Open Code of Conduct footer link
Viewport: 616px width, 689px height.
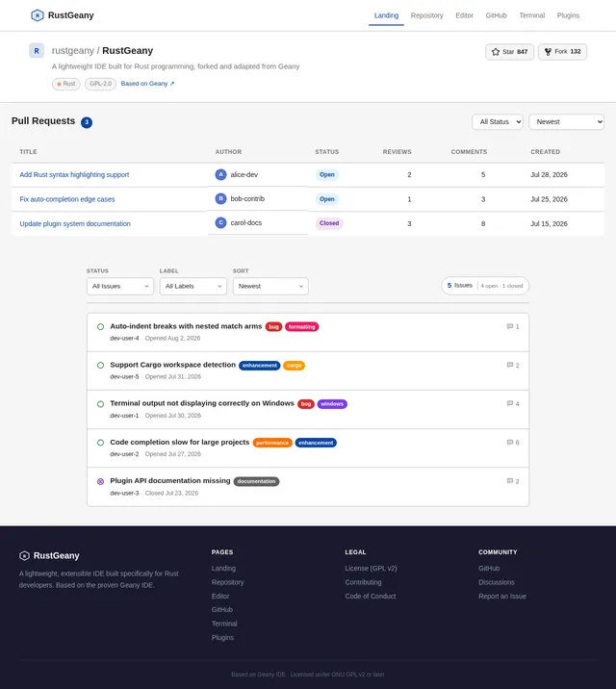[371, 597]
